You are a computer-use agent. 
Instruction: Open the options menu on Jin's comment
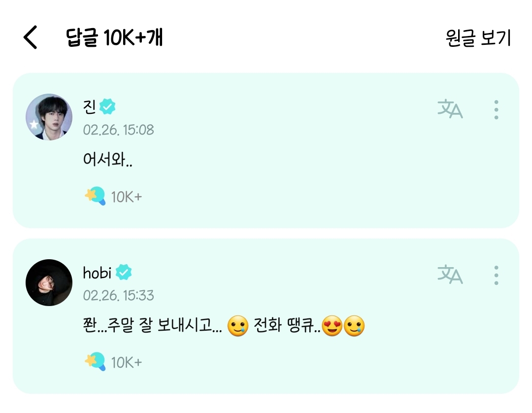(496, 110)
